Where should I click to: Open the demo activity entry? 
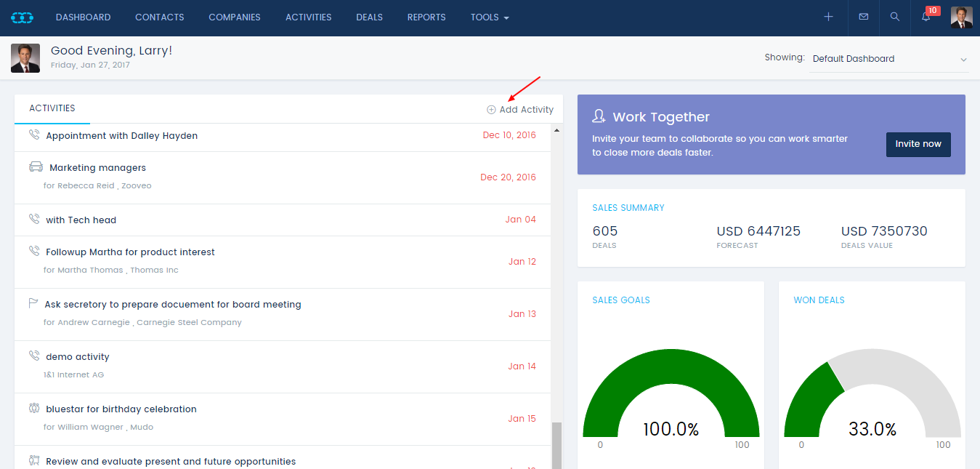click(78, 357)
